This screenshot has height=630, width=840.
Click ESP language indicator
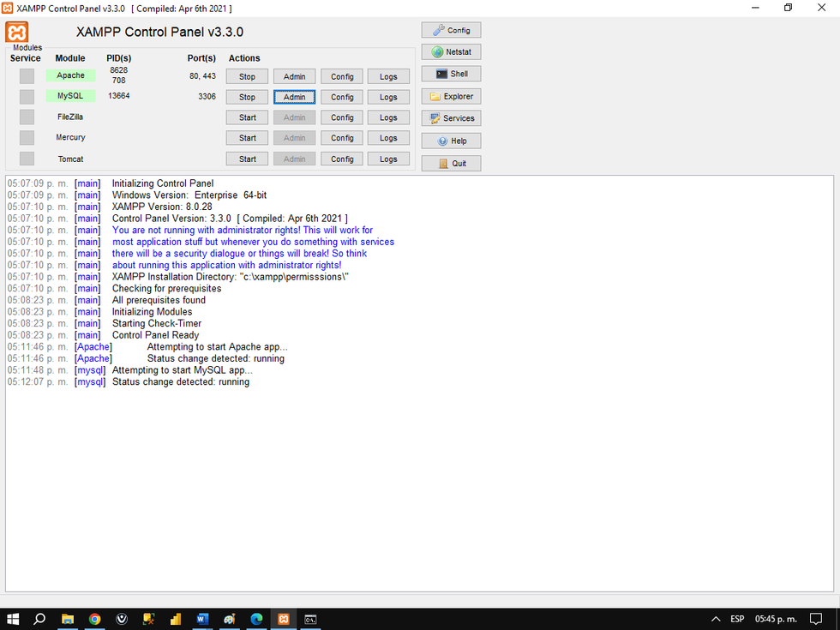738,619
